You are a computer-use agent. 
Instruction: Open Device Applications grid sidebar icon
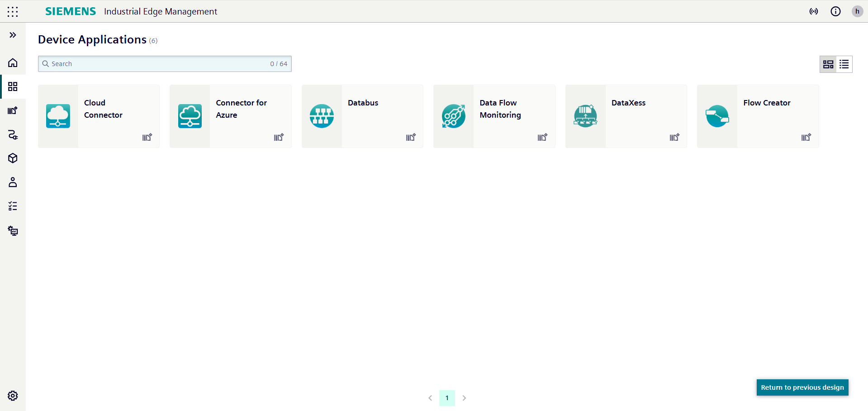tap(13, 86)
